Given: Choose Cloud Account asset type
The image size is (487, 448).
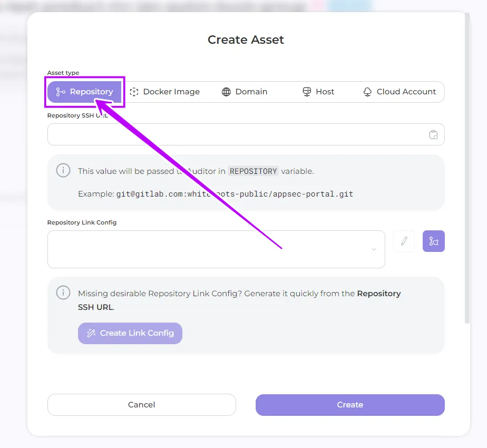Looking at the screenshot, I should [x=400, y=92].
